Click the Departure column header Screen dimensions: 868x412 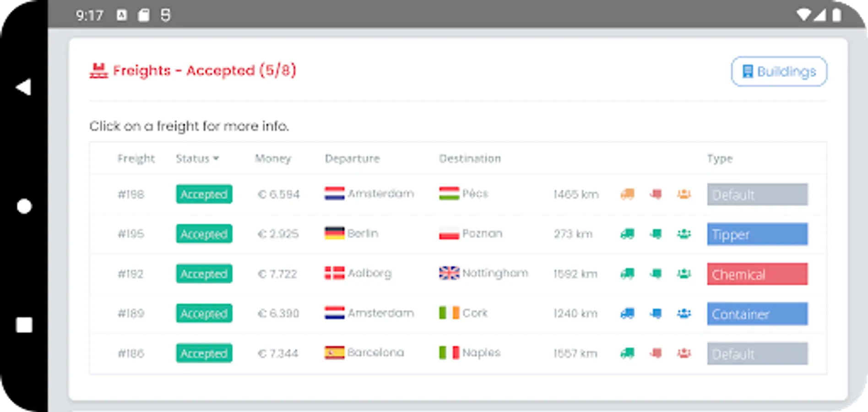pos(352,158)
